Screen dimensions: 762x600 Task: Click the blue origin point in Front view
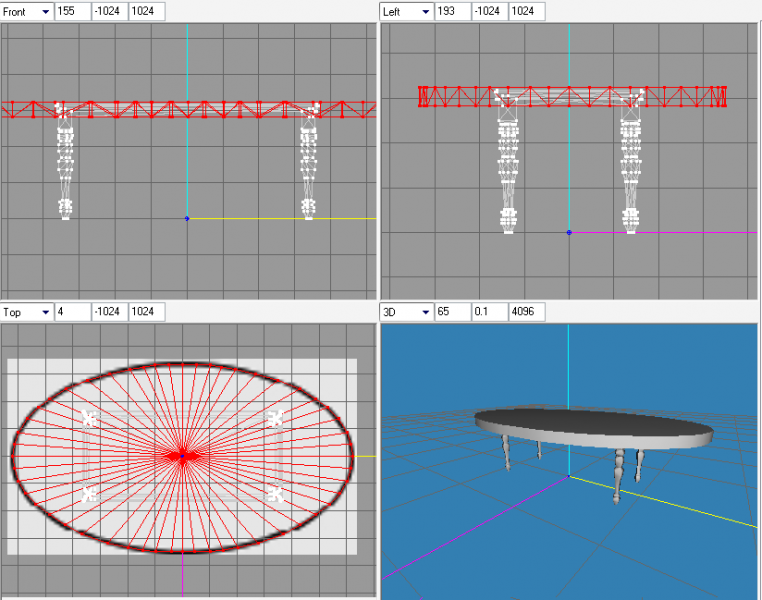[187, 218]
